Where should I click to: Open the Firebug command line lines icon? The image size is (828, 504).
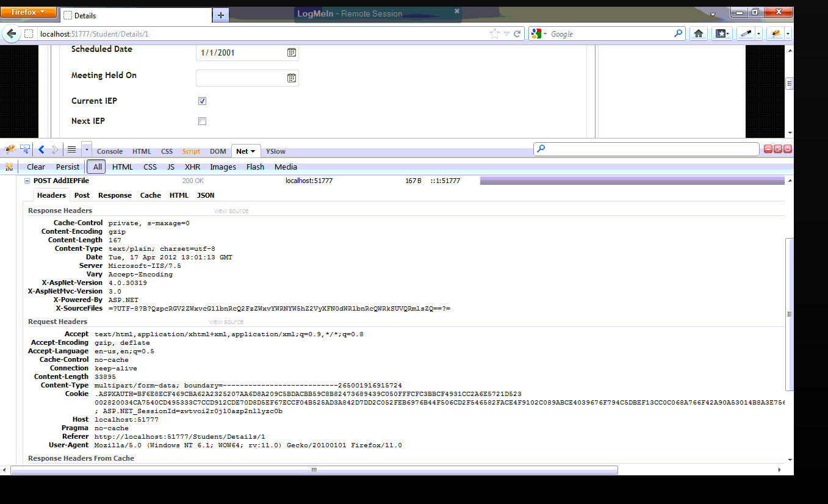tap(71, 149)
